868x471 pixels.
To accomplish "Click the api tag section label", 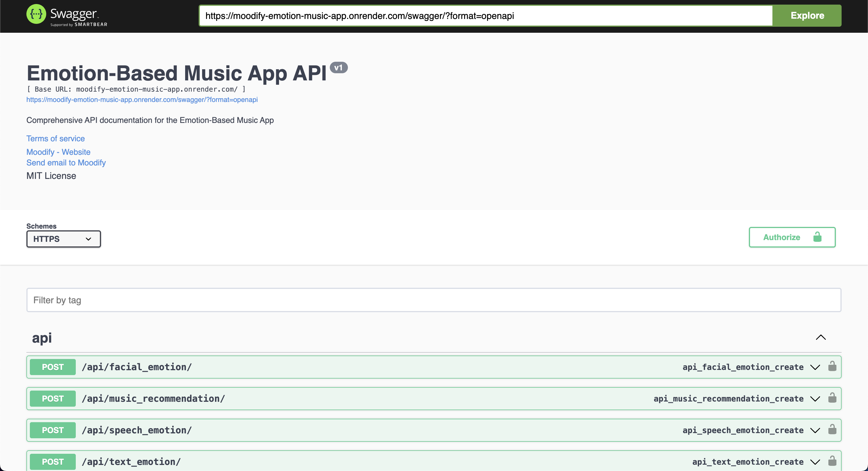I will click(x=42, y=337).
